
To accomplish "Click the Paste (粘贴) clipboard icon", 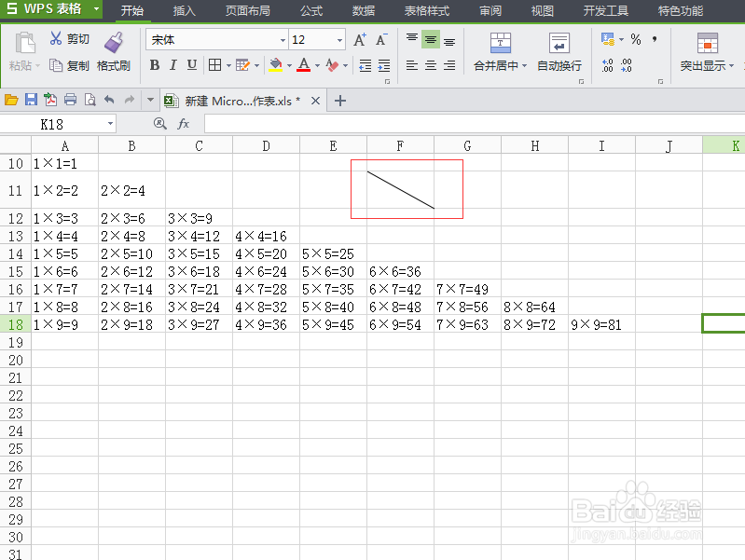I will [25, 43].
